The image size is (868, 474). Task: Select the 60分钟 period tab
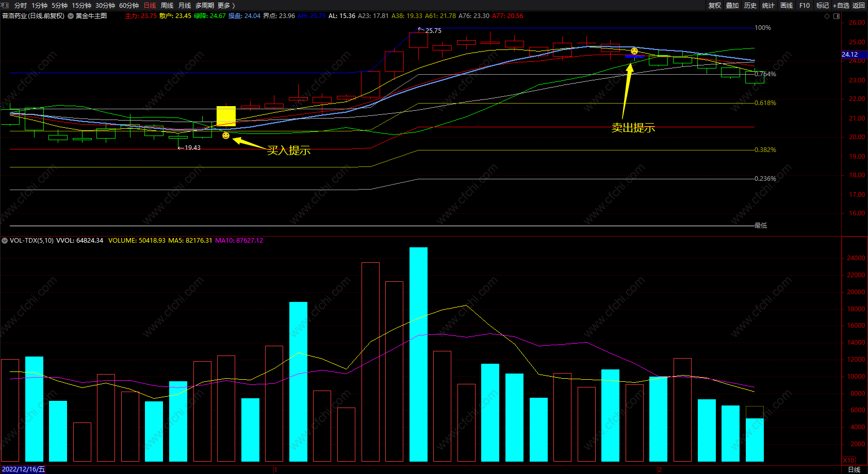[x=129, y=5]
